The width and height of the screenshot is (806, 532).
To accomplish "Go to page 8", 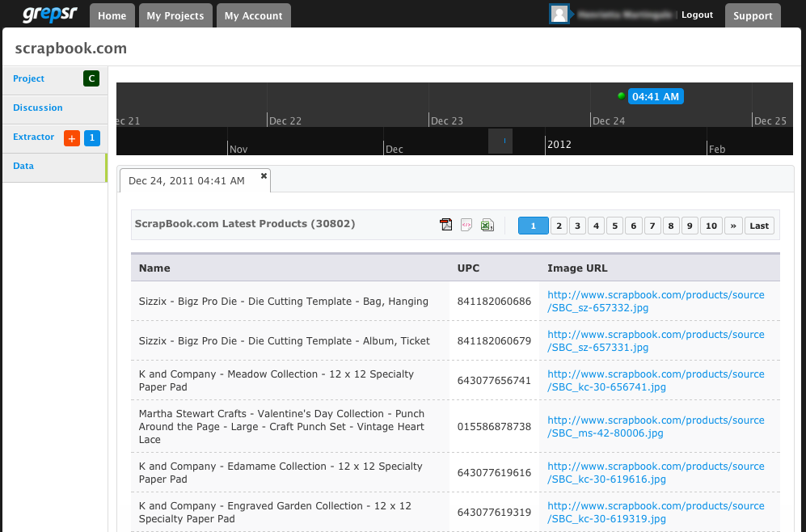I will [x=671, y=226].
